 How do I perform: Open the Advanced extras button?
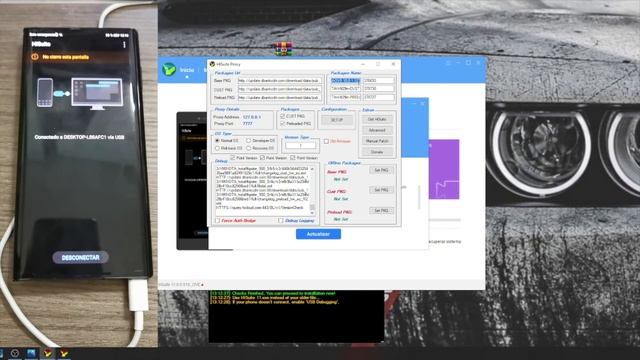pos(377,130)
